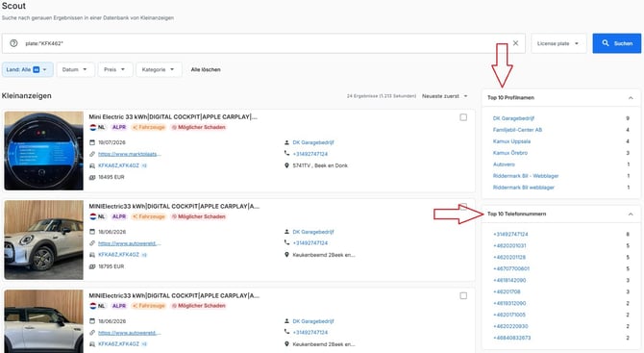Change the Neueste zuerst sort order
The width and height of the screenshot is (644, 353).
point(445,96)
